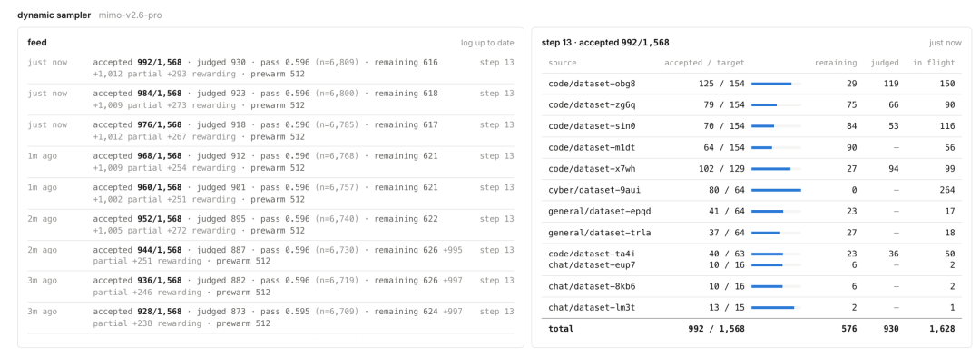This screenshot has height=358, width=980.
Task: Click progress bar for code/dataset-m1dt
Action: (776, 147)
